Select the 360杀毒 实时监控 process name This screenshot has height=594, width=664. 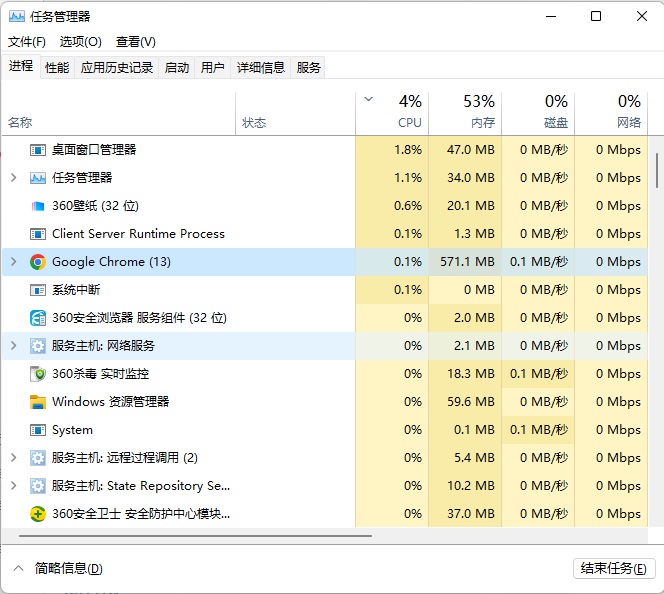[x=100, y=374]
